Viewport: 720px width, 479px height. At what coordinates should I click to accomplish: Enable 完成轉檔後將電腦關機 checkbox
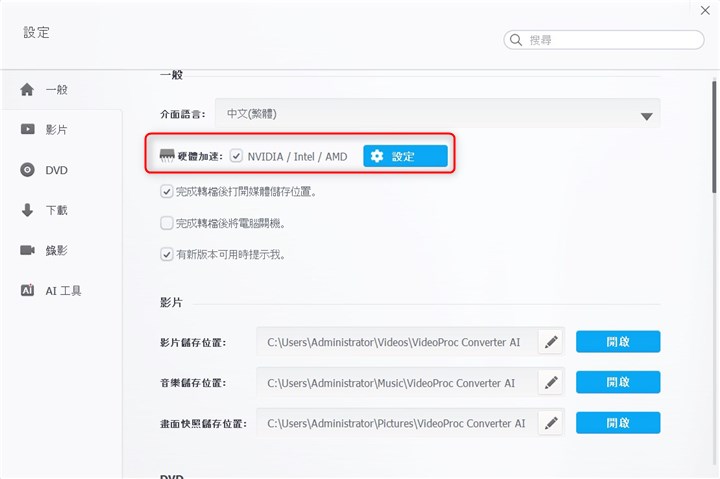tap(166, 223)
